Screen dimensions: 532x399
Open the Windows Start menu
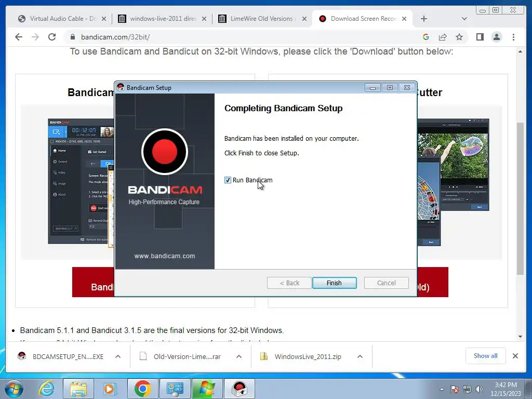point(14,389)
